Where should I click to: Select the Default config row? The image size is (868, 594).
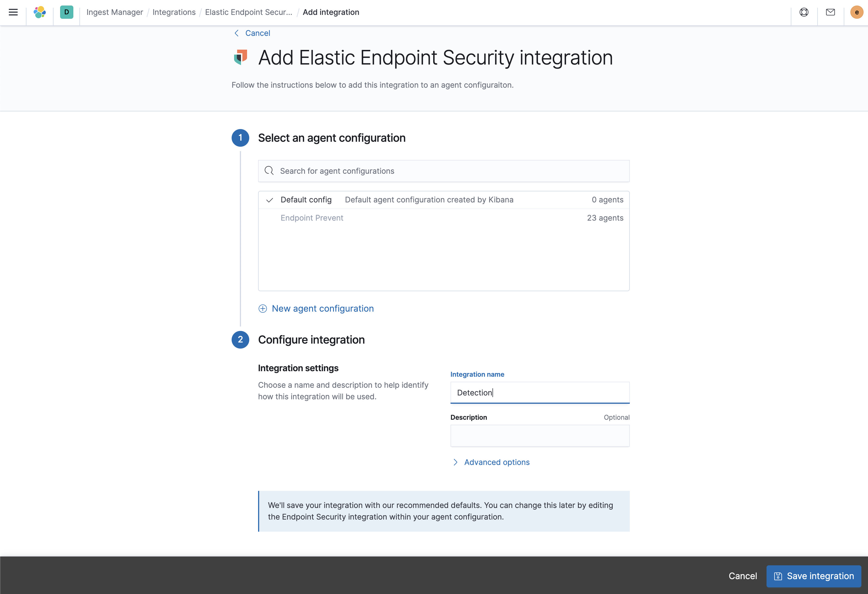(x=444, y=200)
